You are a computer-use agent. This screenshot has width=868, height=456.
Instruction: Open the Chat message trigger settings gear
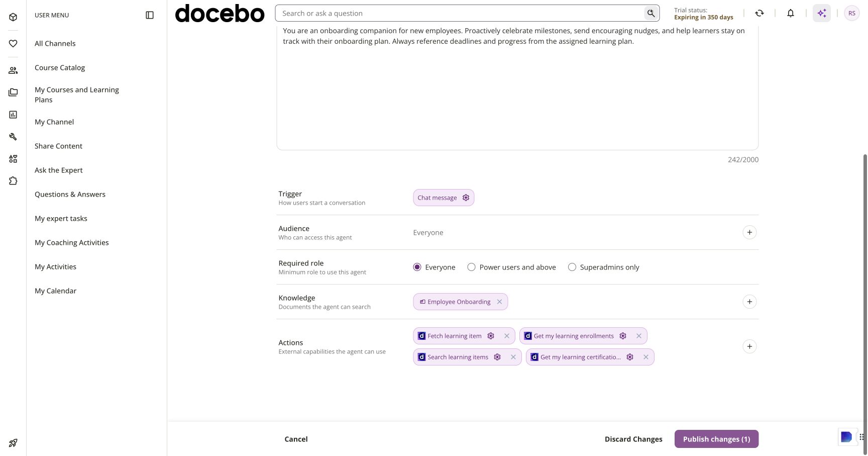pos(466,198)
